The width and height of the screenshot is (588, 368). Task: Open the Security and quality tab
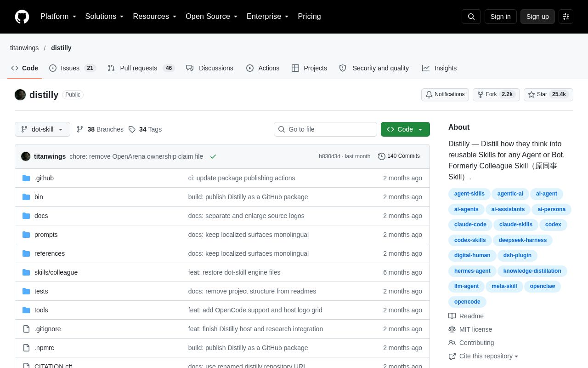[x=374, y=68]
